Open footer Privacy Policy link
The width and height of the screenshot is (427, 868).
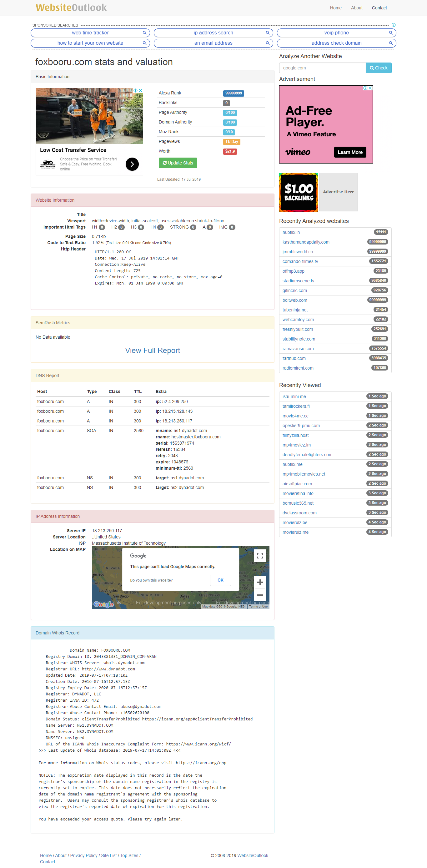83,855
